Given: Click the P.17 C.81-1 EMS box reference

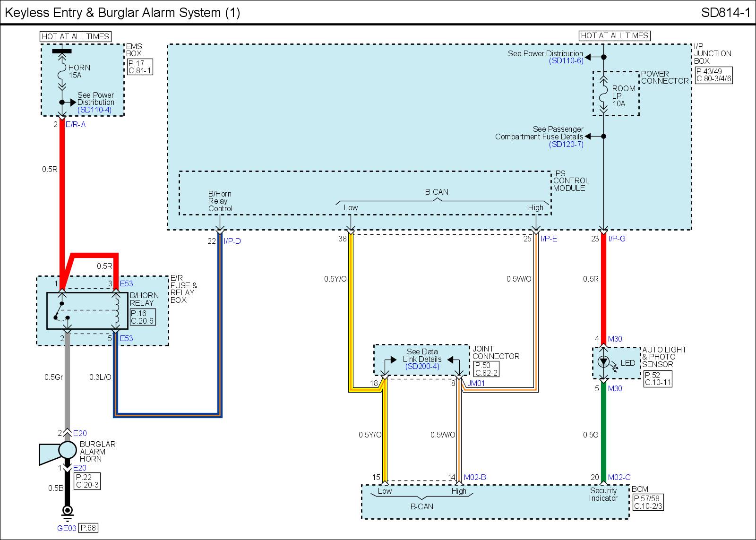Looking at the screenshot, I should coord(140,68).
